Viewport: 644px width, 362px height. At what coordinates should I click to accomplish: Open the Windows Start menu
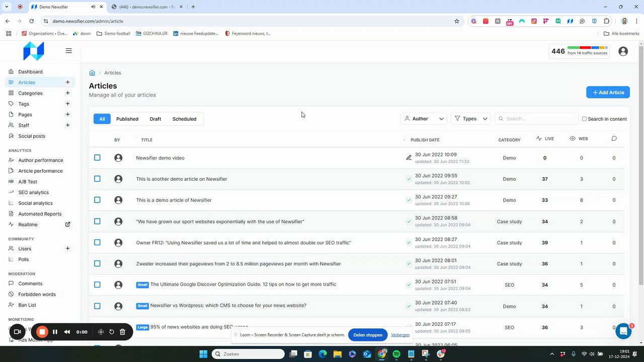203,354
